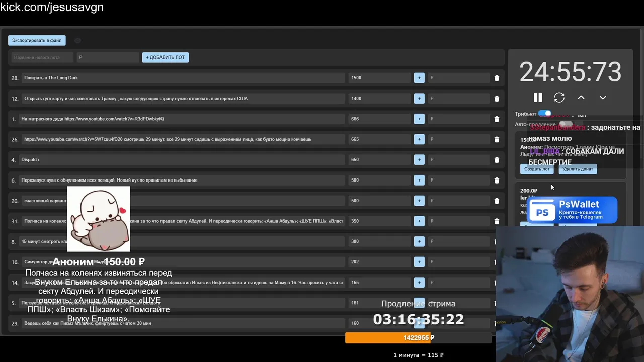Click Экспортировать в файл button
Image resolution: width=644 pixels, height=362 pixels.
37,40
